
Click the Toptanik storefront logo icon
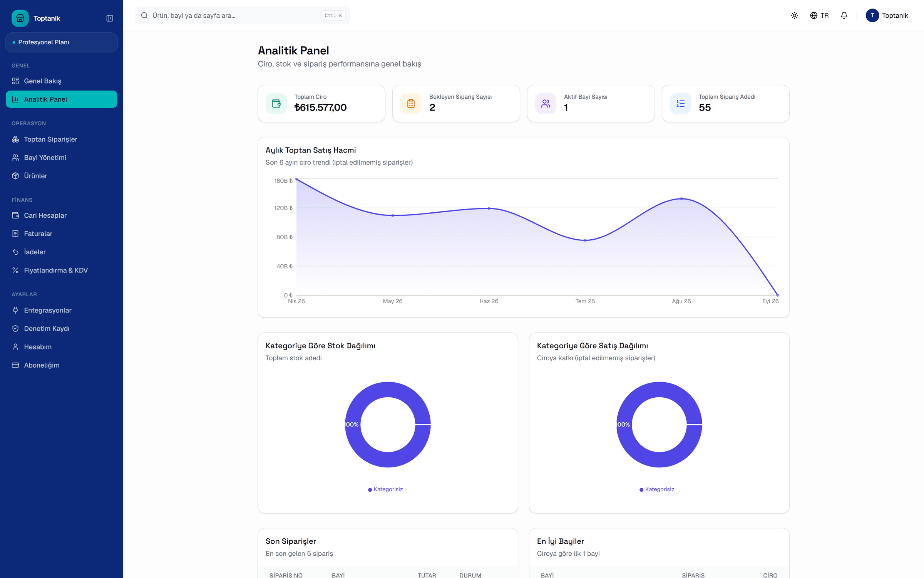tap(20, 18)
